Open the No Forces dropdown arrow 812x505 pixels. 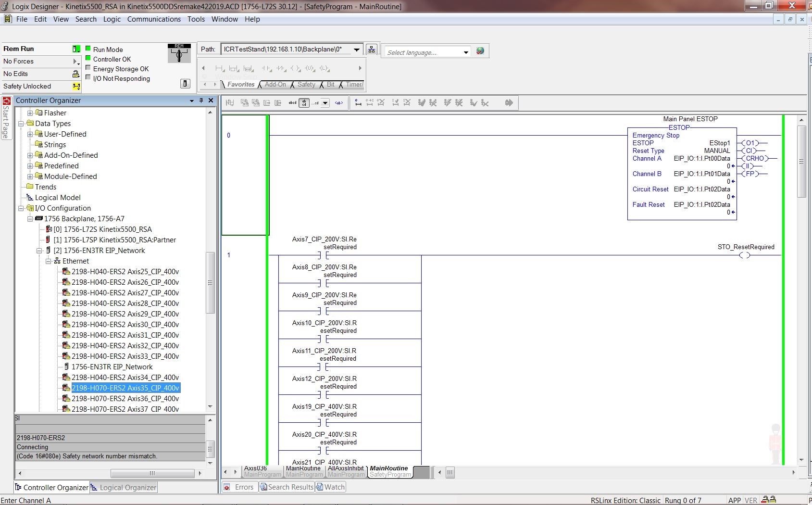point(75,61)
